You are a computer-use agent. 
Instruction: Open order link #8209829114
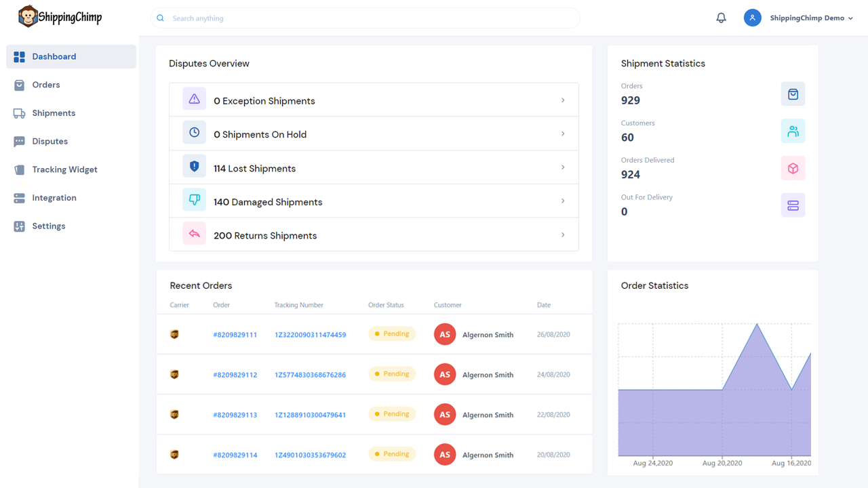(x=235, y=455)
